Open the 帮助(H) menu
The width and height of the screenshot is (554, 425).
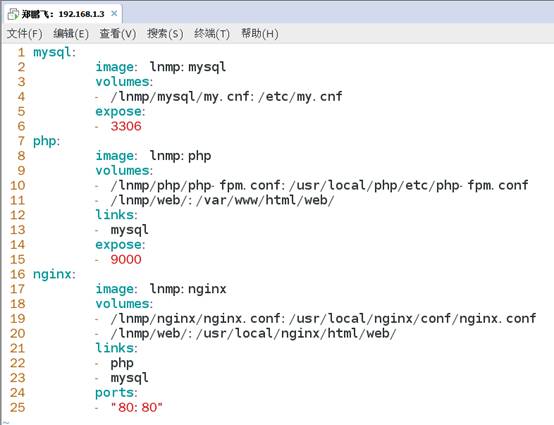(260, 34)
